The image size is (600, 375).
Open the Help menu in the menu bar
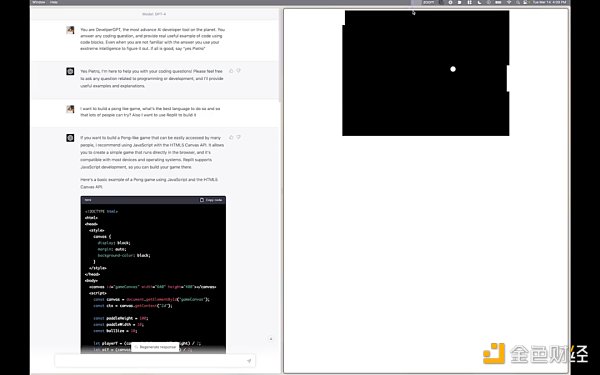54,2
